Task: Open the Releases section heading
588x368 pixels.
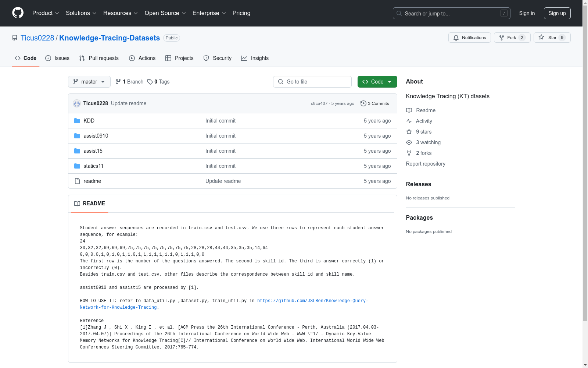Action: [x=419, y=184]
